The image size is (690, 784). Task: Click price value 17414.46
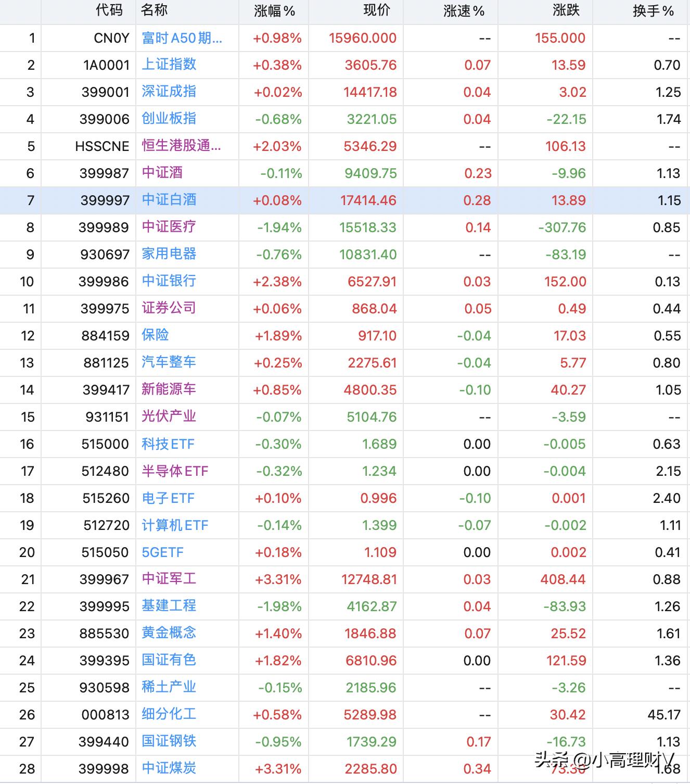[x=368, y=200]
